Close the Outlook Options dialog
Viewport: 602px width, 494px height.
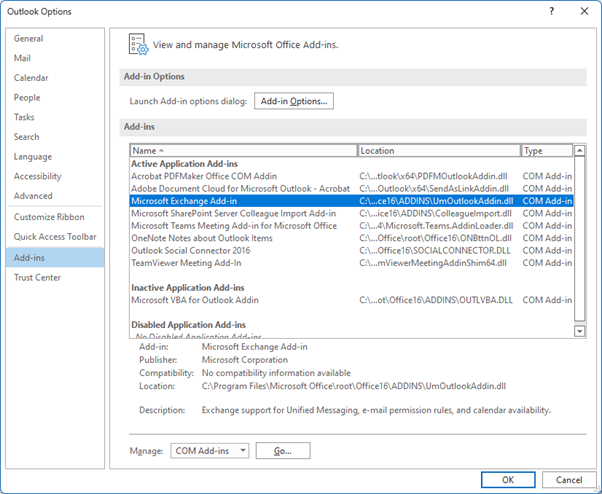click(x=584, y=11)
